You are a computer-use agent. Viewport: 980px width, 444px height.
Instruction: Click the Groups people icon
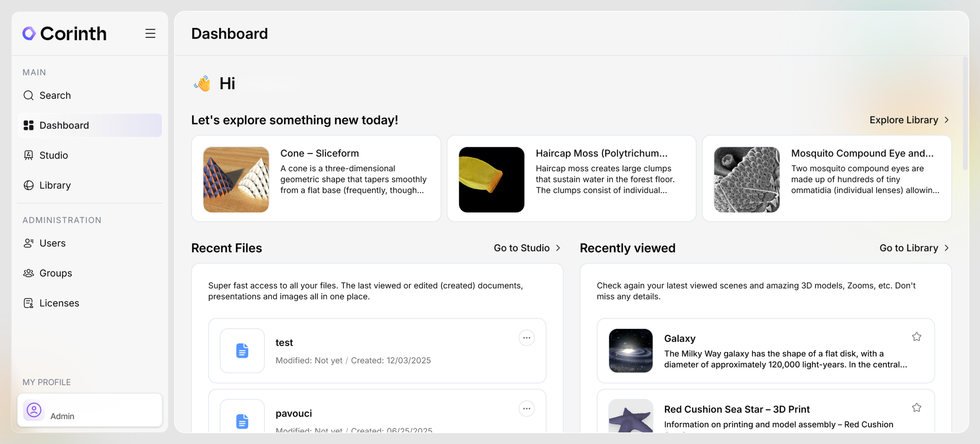pyautogui.click(x=29, y=273)
